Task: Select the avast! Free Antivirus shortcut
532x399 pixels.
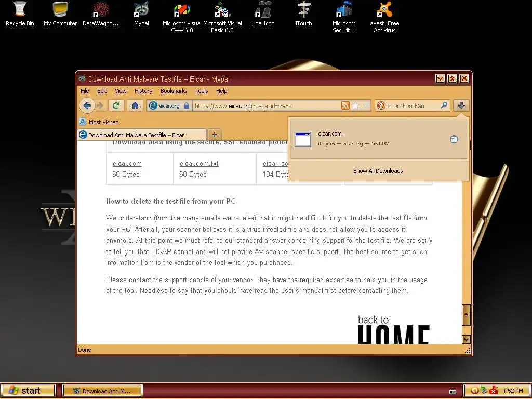Action: pyautogui.click(x=384, y=17)
